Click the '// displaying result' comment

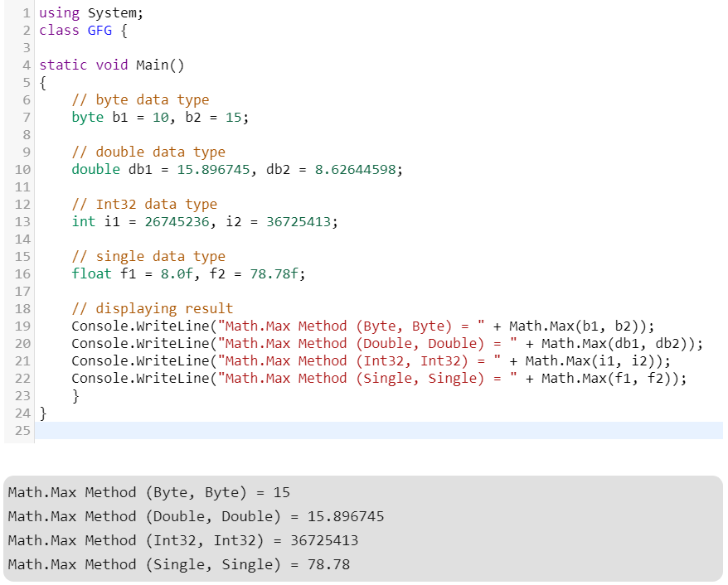coord(152,309)
